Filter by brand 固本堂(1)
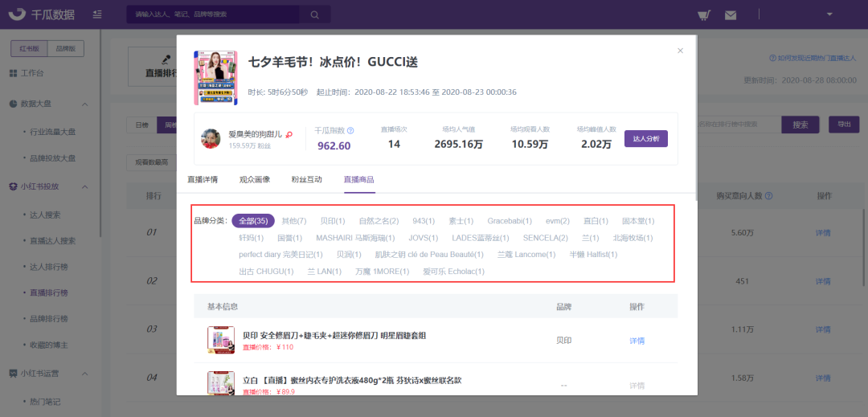 point(638,221)
